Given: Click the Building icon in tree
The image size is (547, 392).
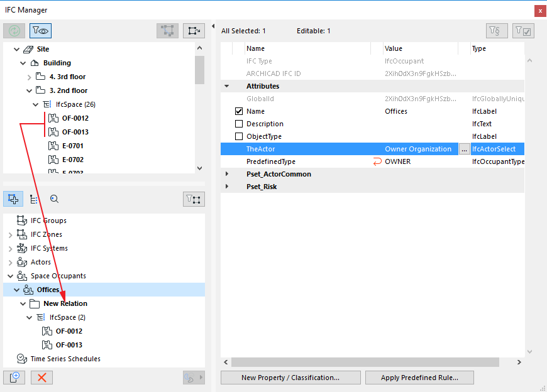Looking at the screenshot, I should tap(35, 63).
